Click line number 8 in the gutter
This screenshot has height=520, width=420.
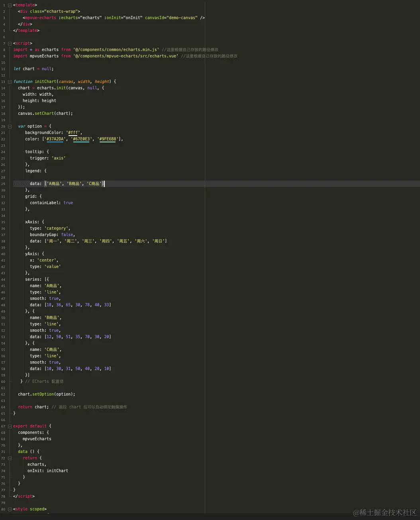click(4, 50)
